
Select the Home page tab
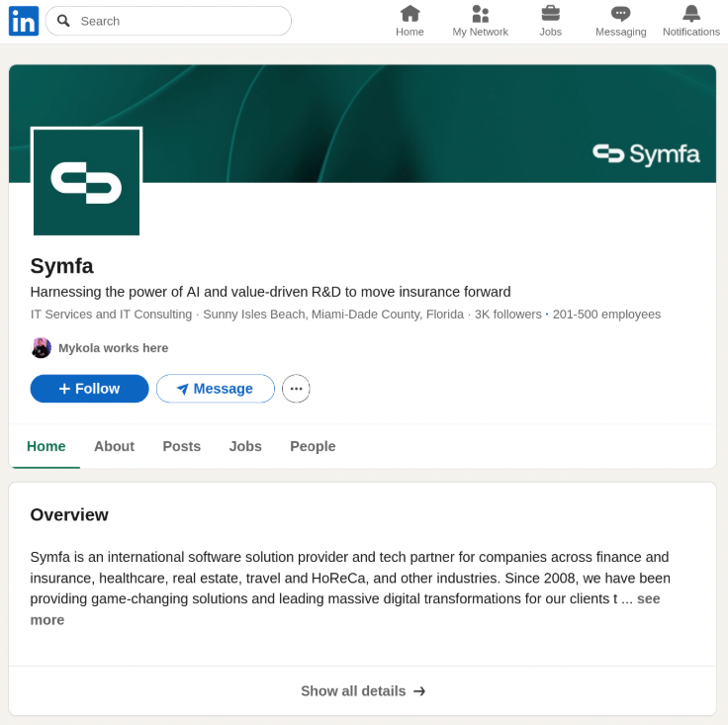tap(45, 446)
